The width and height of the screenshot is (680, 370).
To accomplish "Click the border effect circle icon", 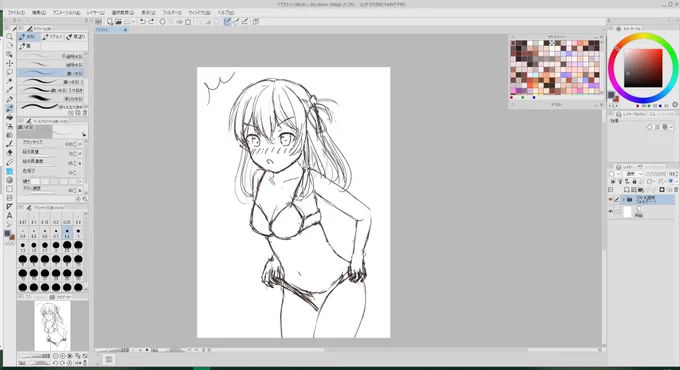I will tap(650, 127).
